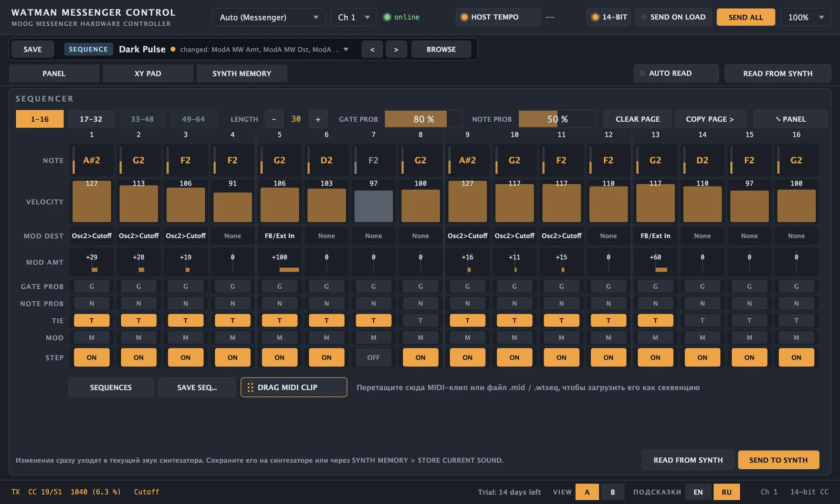Click SEND TO SYNTH
This screenshot has height=504, width=840.
pos(778,460)
